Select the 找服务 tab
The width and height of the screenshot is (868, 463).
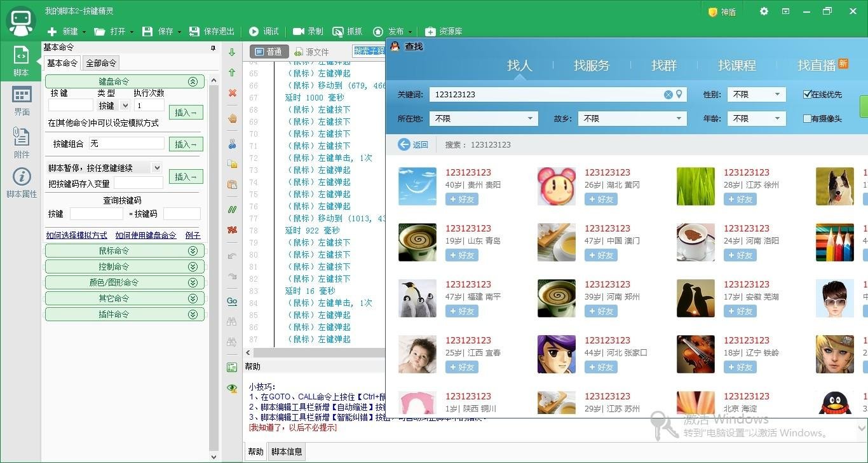(592, 65)
